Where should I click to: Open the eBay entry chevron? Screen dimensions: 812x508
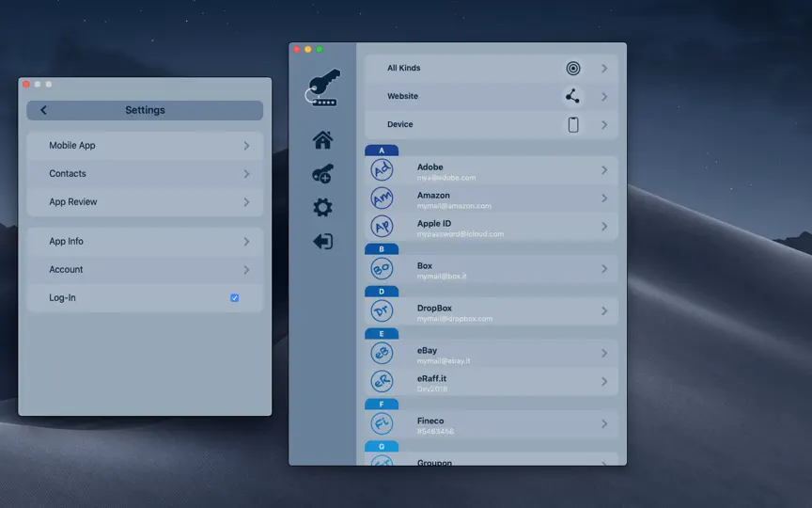(604, 353)
